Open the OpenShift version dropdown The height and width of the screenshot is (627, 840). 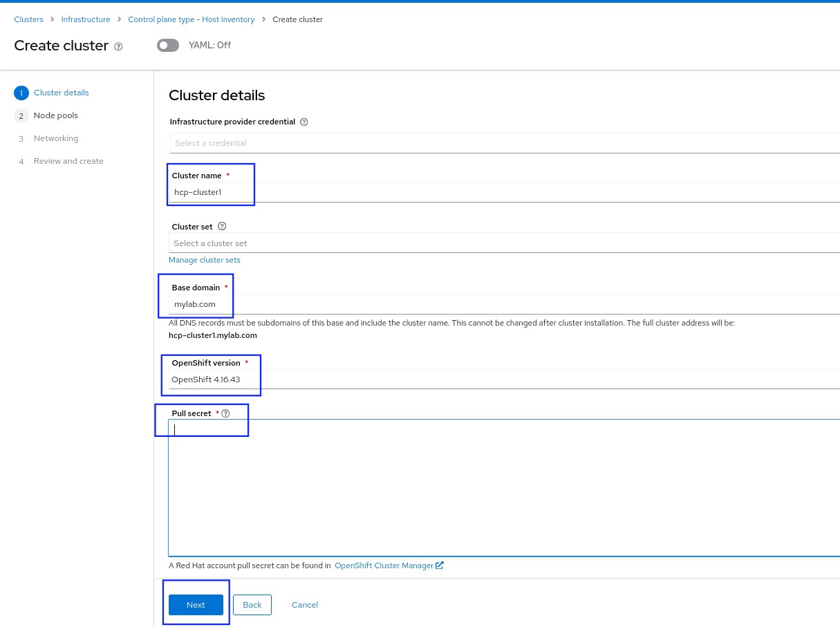[505, 380]
